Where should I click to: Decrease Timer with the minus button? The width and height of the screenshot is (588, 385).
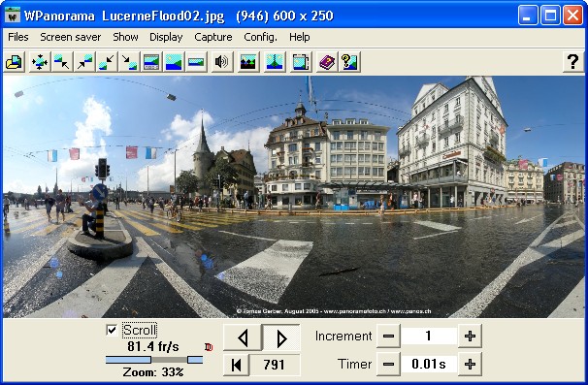[x=388, y=364]
